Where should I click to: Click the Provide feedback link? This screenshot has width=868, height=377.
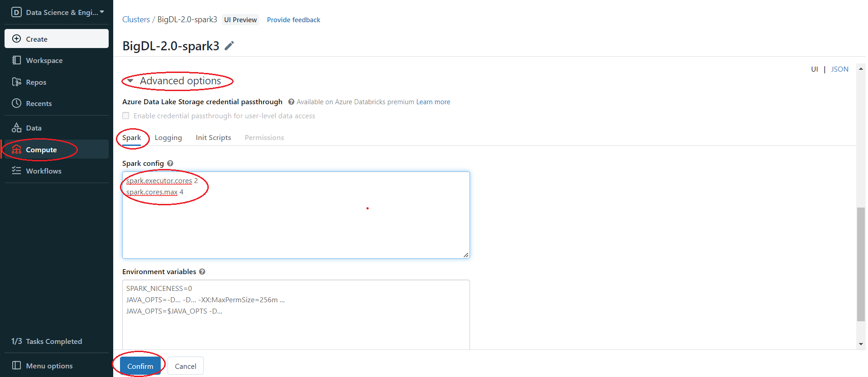click(293, 20)
